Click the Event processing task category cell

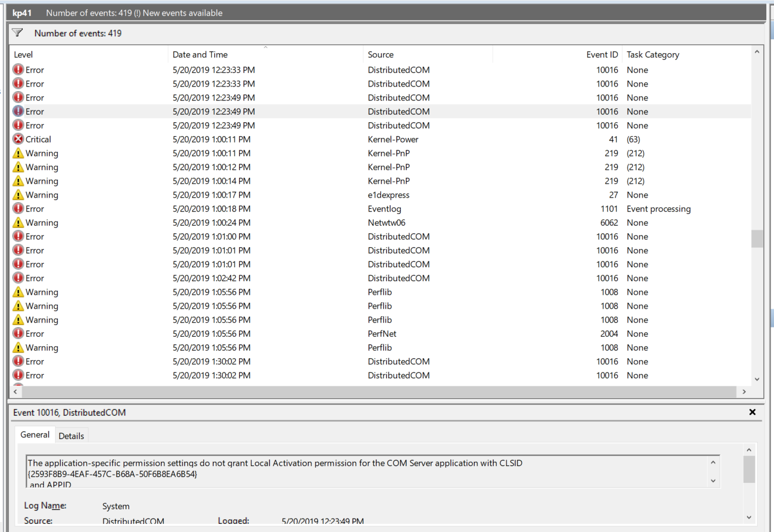pyautogui.click(x=659, y=209)
